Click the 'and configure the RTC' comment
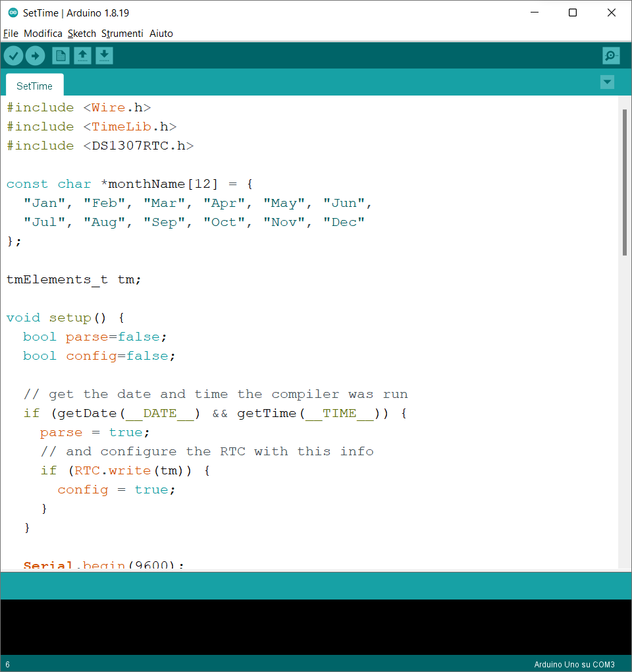The width and height of the screenshot is (632, 672). (x=207, y=452)
